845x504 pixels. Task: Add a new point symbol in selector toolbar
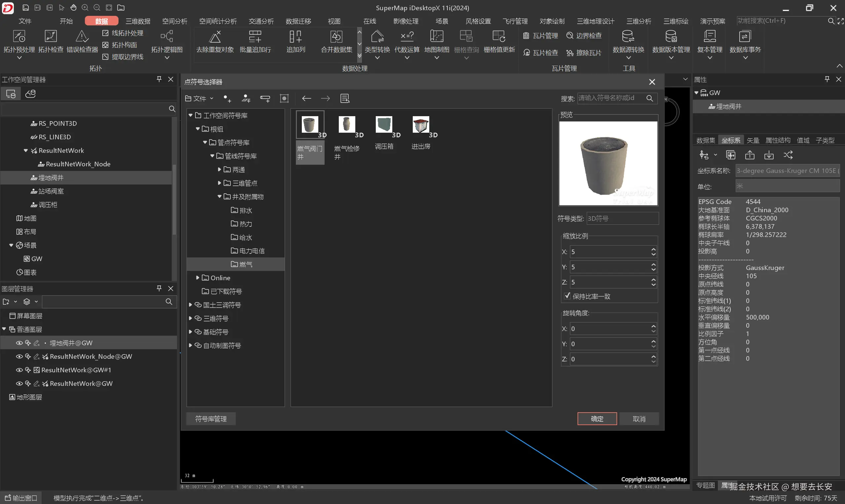pyautogui.click(x=227, y=98)
